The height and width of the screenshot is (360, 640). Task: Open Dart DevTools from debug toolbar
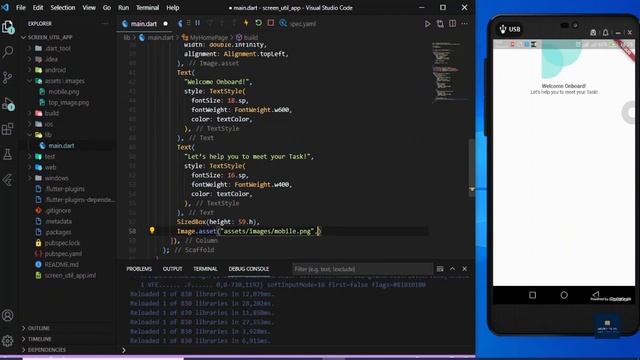click(x=283, y=23)
